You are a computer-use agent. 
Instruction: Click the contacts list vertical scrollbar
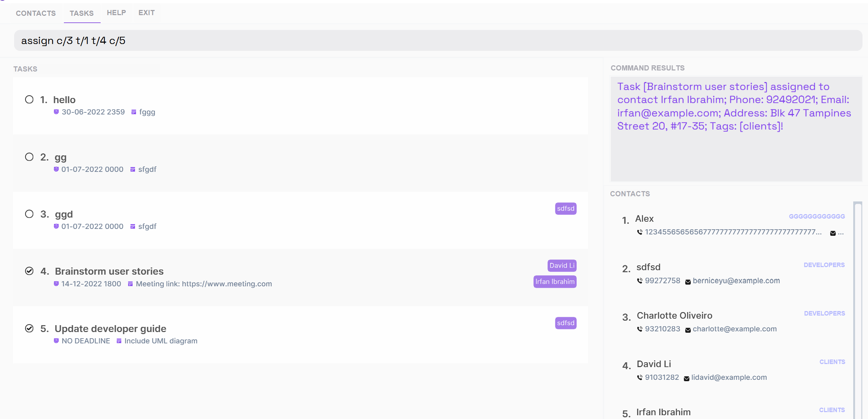point(857,309)
